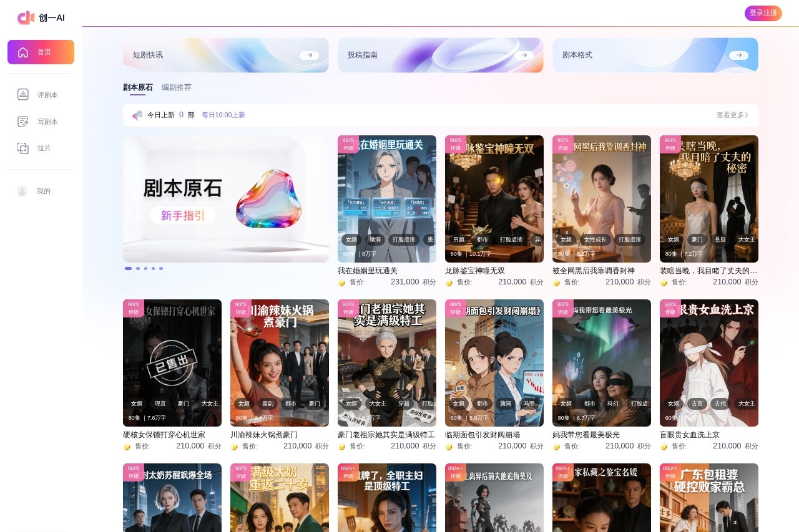Expand 查看更多 for today's new scripts
Image resolution: width=799 pixels, height=532 pixels.
732,115
